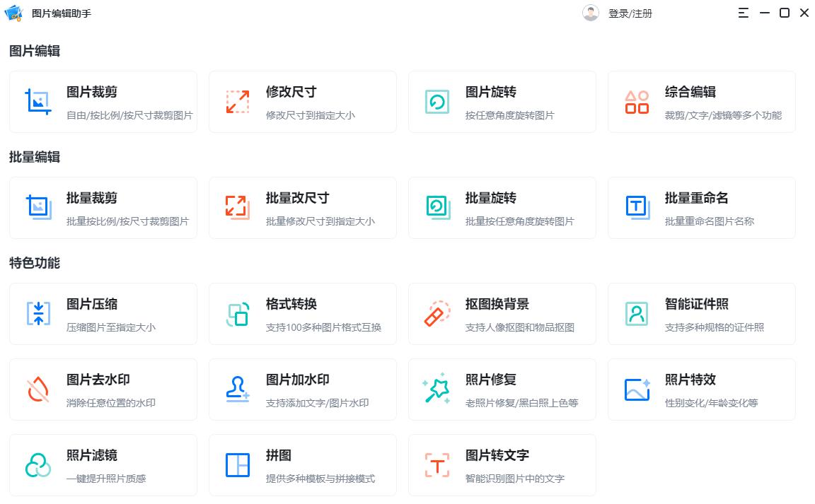Open the 照片滤镜 photo filter tool
This screenshot has height=504, width=815.
[x=103, y=465]
